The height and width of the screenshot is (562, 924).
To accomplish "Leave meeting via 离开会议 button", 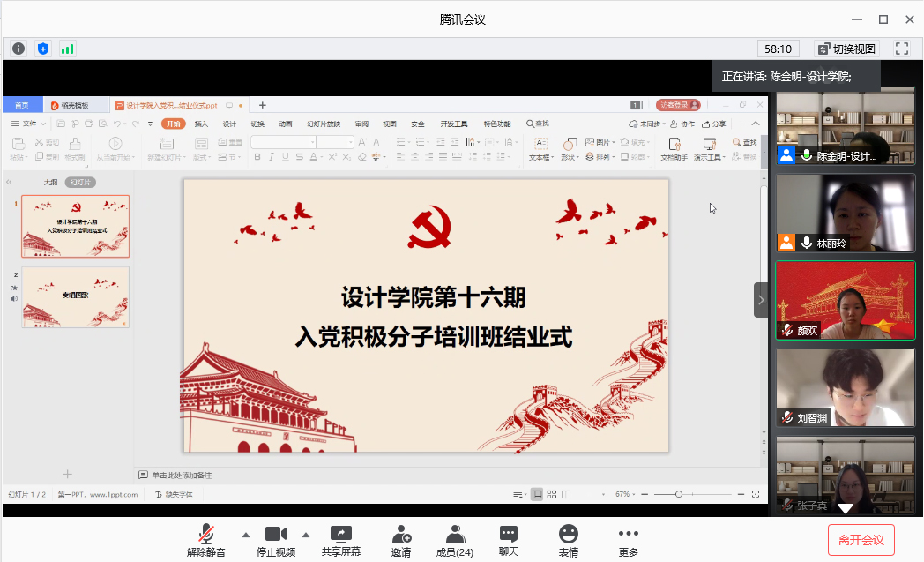I will [x=861, y=540].
